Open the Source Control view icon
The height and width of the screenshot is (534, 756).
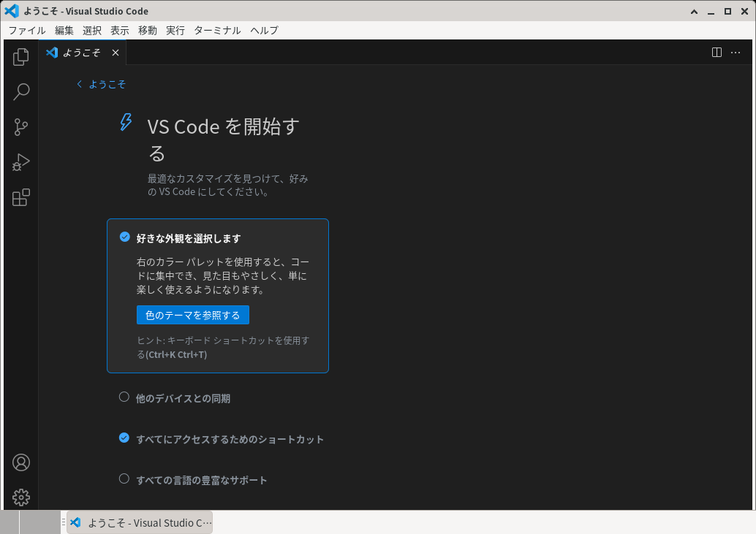click(x=20, y=127)
